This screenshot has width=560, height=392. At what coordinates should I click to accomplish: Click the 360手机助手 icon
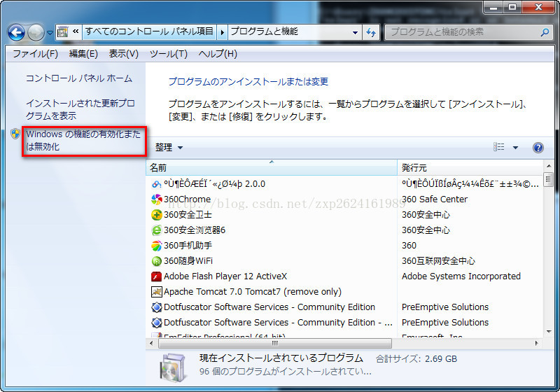click(156, 246)
